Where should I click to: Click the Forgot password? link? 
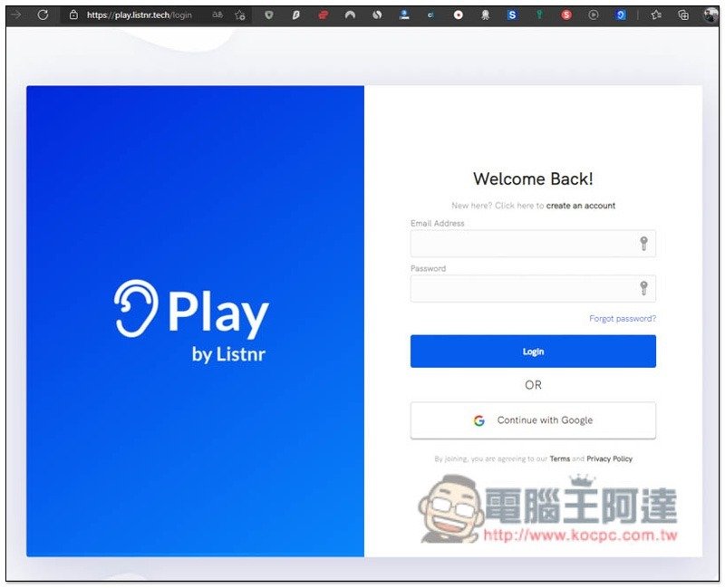[623, 319]
